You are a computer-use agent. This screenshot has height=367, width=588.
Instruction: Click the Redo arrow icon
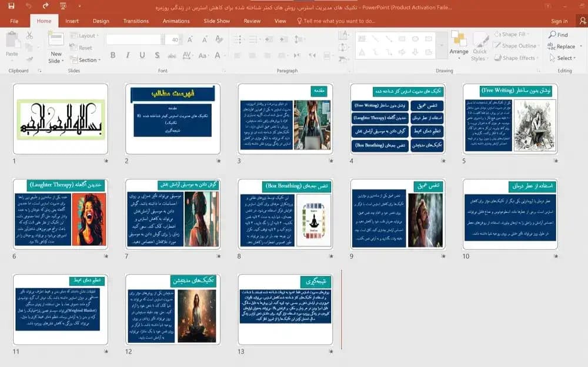(45, 6)
